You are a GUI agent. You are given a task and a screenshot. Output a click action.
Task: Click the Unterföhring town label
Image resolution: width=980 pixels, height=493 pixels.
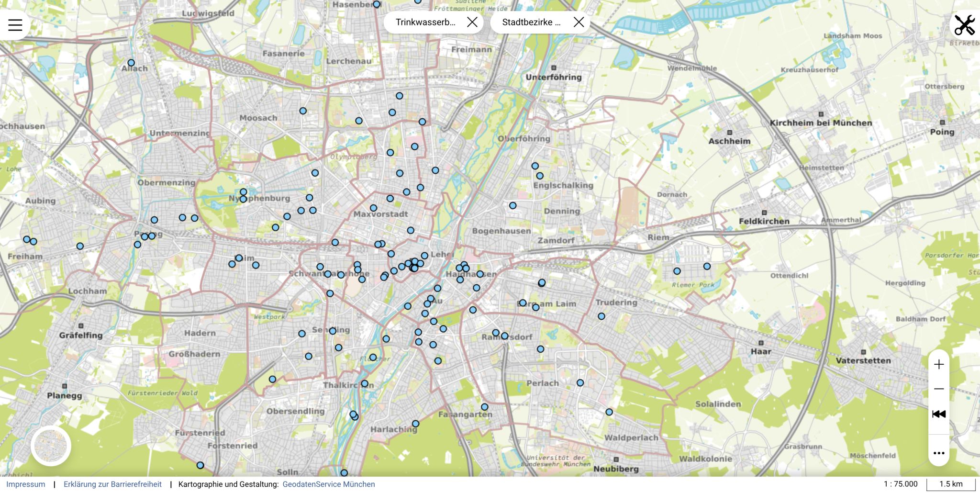pyautogui.click(x=554, y=77)
